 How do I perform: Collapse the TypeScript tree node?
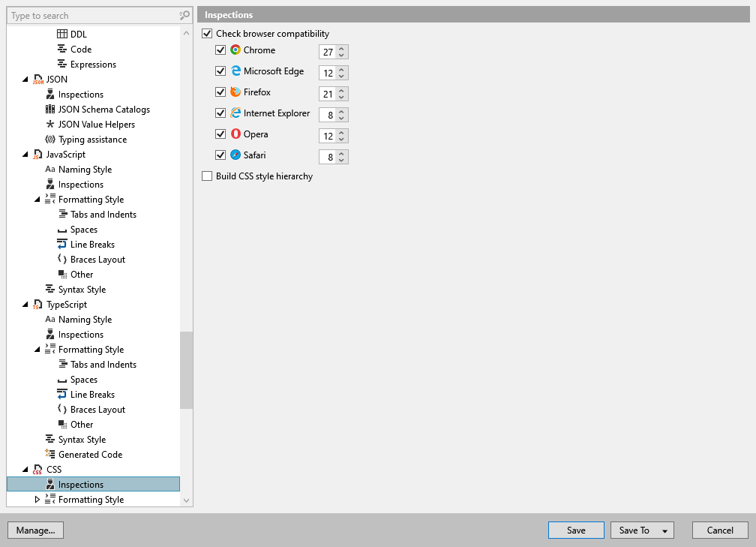[x=25, y=305]
